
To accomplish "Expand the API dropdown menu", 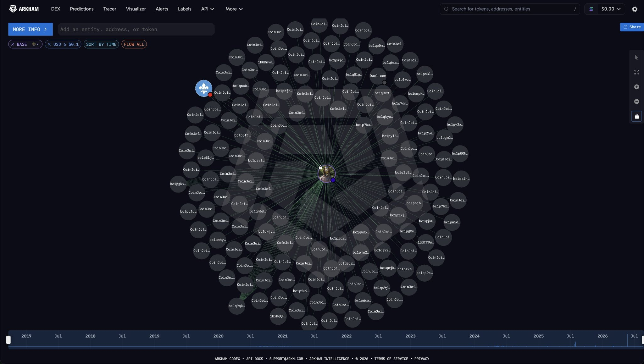I will pyautogui.click(x=208, y=9).
